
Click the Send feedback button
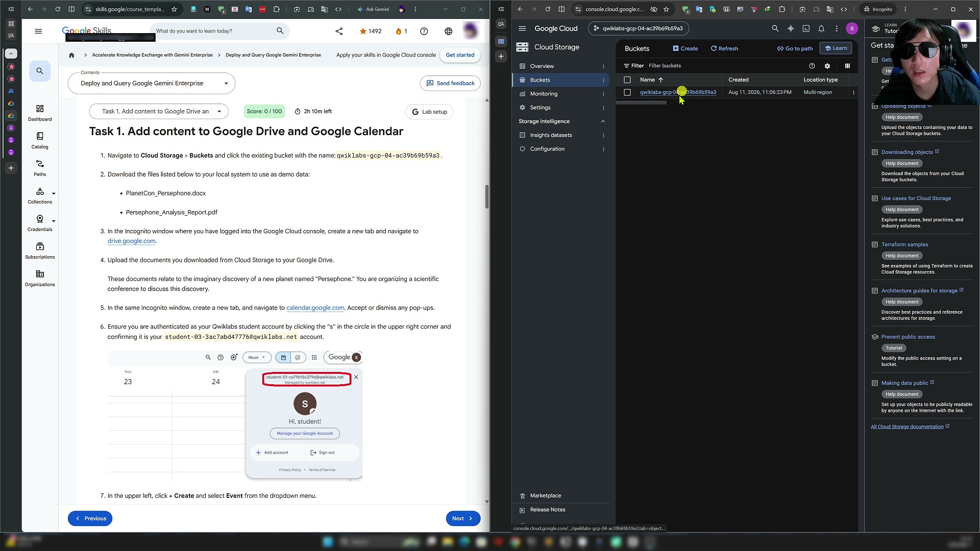click(450, 83)
